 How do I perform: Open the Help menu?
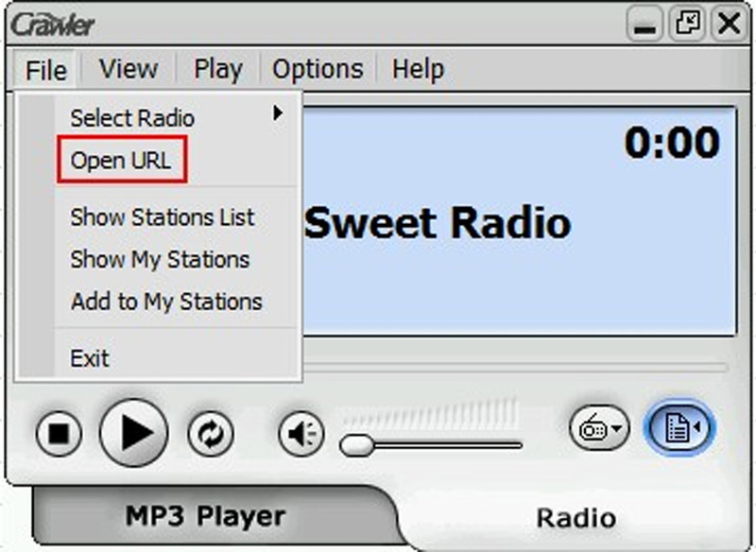coord(418,69)
